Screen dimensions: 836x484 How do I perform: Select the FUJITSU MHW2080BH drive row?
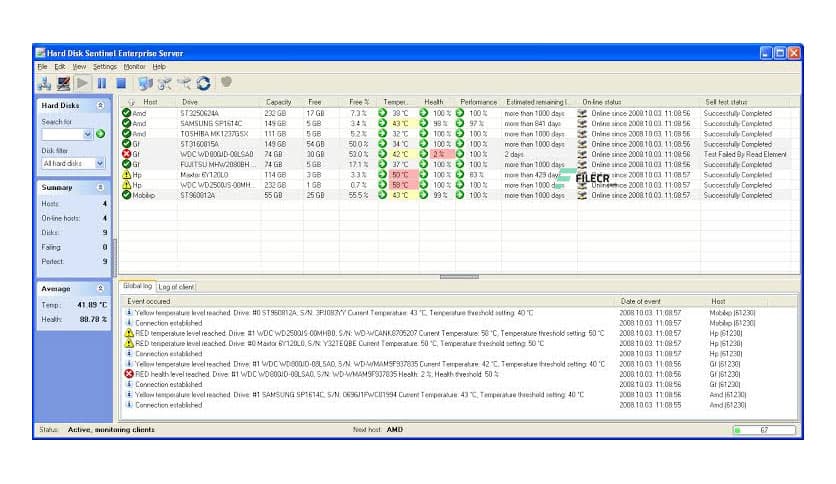[x=459, y=164]
